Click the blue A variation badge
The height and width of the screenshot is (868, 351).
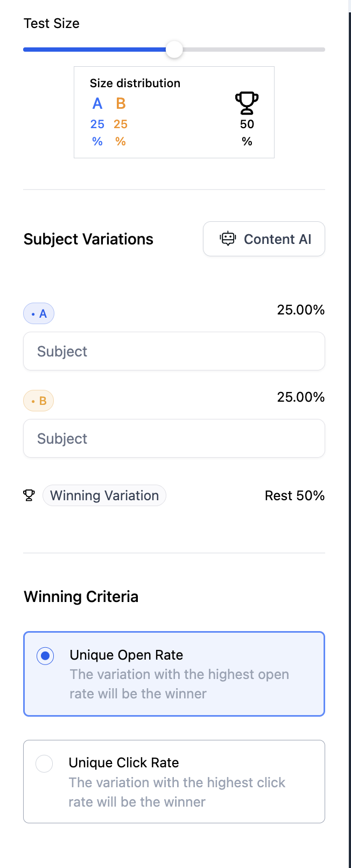pyautogui.click(x=39, y=313)
